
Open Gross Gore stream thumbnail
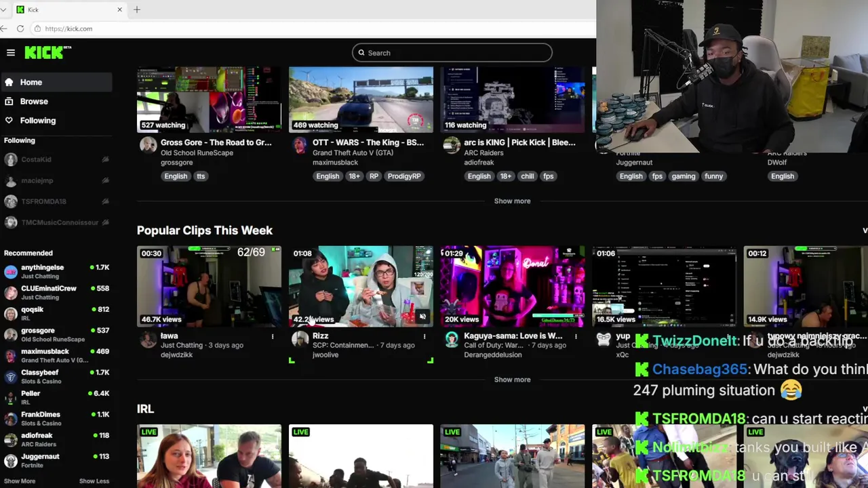[209, 100]
